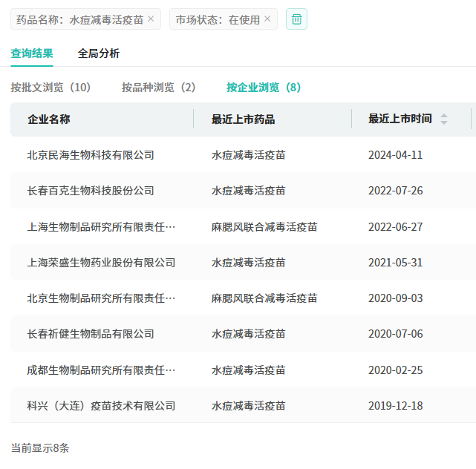The height and width of the screenshot is (469, 476).
Task: Open 北京民海生物科技有限公司 company row
Action: [x=91, y=155]
